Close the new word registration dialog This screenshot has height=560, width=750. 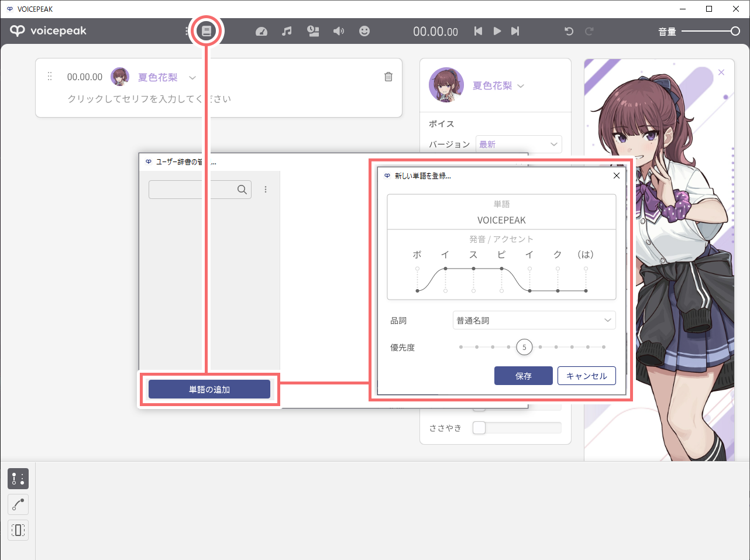(x=616, y=176)
